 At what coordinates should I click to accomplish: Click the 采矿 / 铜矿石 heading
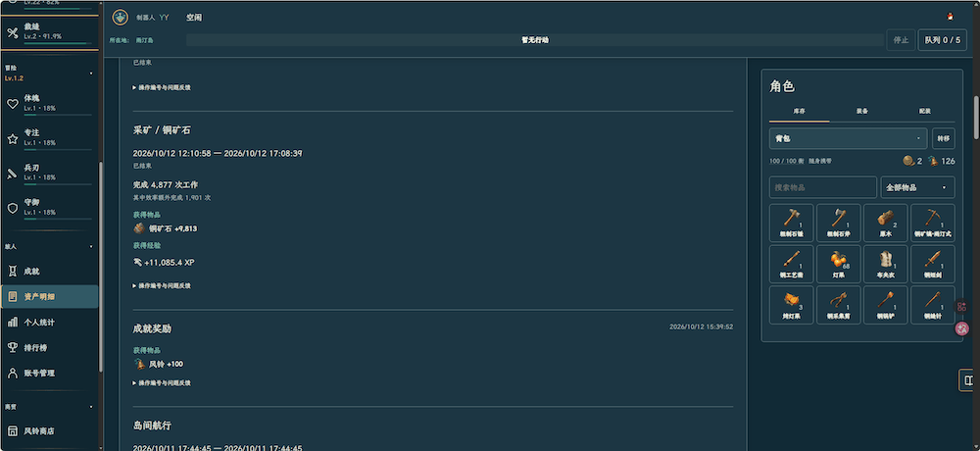pos(162,130)
